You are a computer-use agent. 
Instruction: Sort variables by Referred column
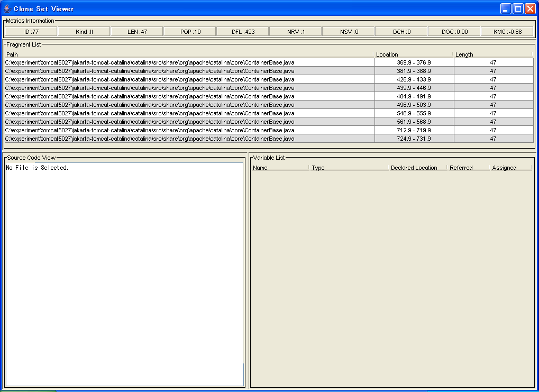click(x=468, y=168)
